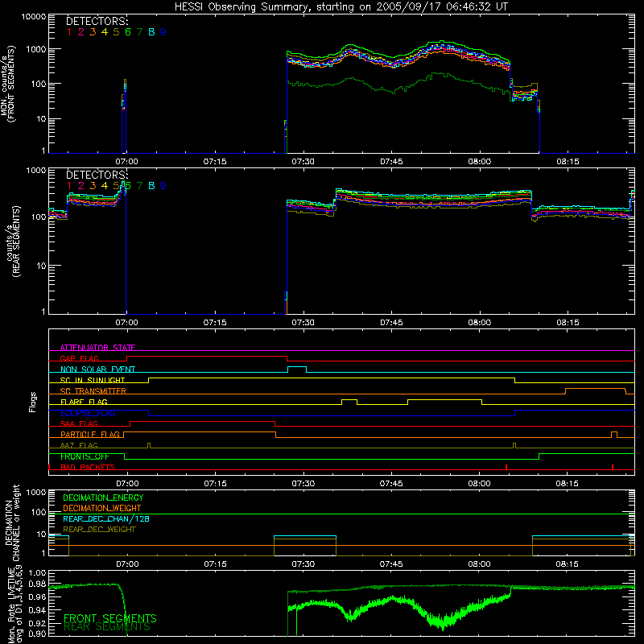Click the FRONTS_OFF flag label
644x644 pixels.
tap(85, 456)
